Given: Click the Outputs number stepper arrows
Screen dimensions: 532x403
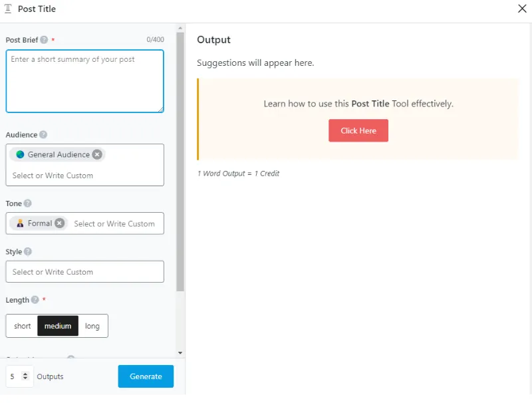Looking at the screenshot, I should tap(25, 376).
